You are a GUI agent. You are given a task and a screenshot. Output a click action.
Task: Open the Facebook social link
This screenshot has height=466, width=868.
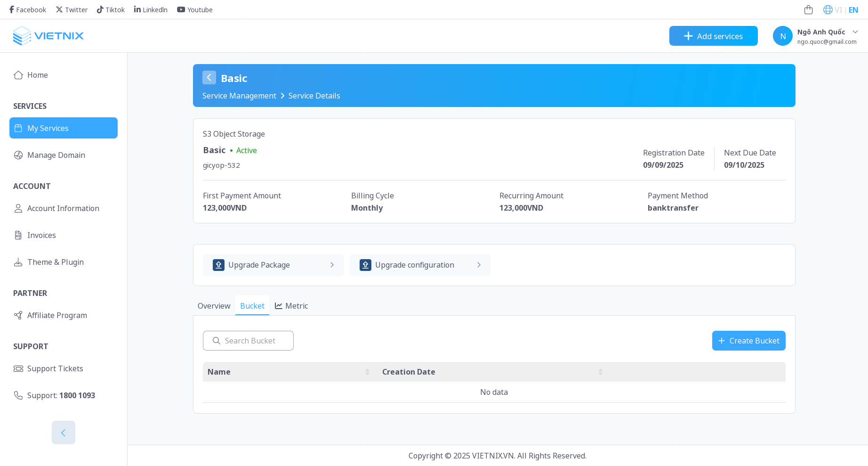(x=27, y=9)
